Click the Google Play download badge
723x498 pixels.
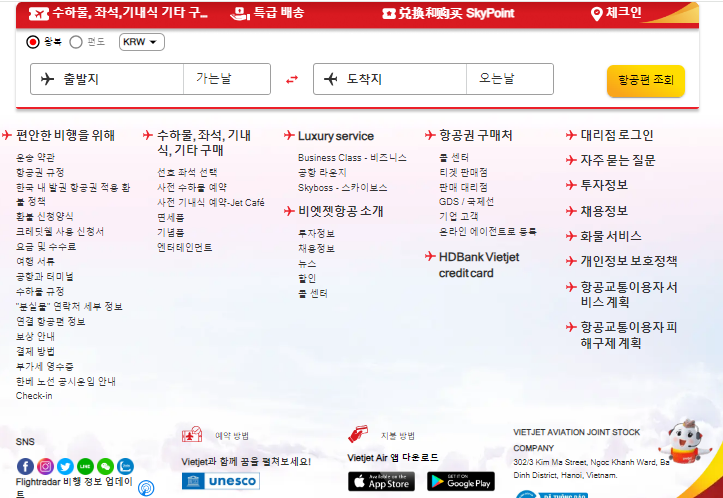click(461, 481)
